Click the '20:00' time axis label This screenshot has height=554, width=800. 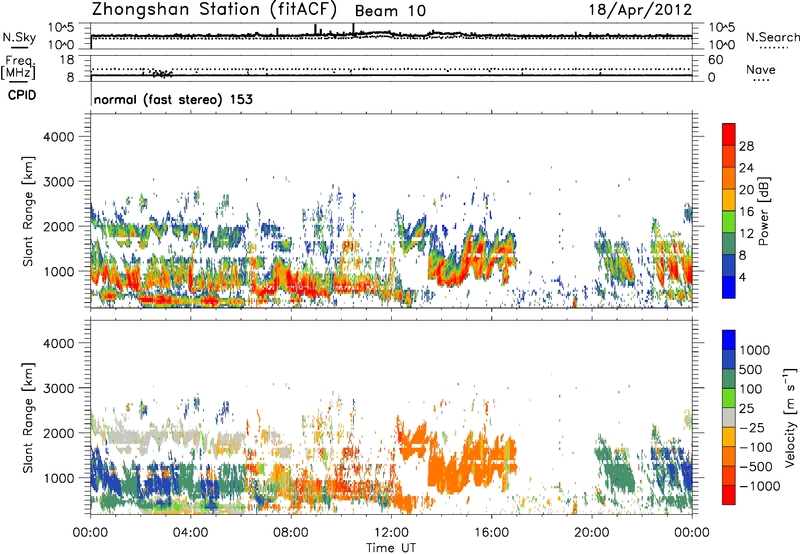click(x=592, y=533)
